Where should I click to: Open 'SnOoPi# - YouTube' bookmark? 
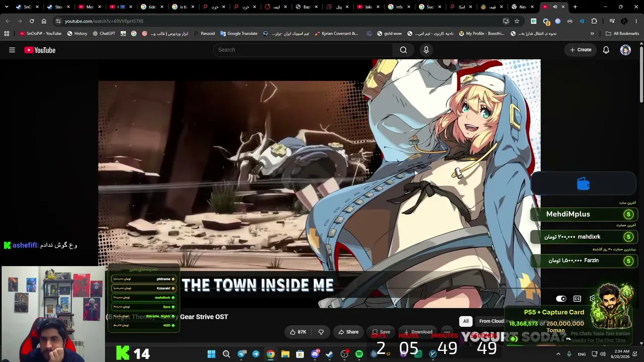40,34
